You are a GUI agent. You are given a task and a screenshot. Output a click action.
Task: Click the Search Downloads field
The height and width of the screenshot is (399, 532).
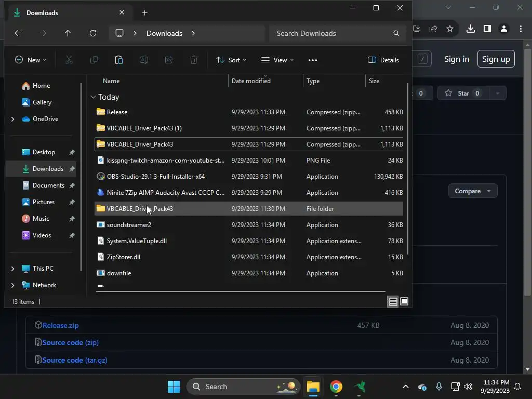pyautogui.click(x=338, y=33)
